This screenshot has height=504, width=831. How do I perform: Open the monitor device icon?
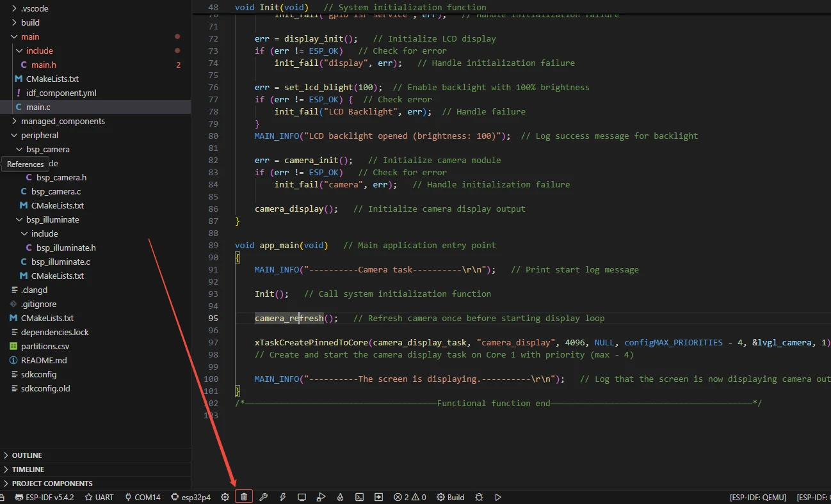(302, 497)
